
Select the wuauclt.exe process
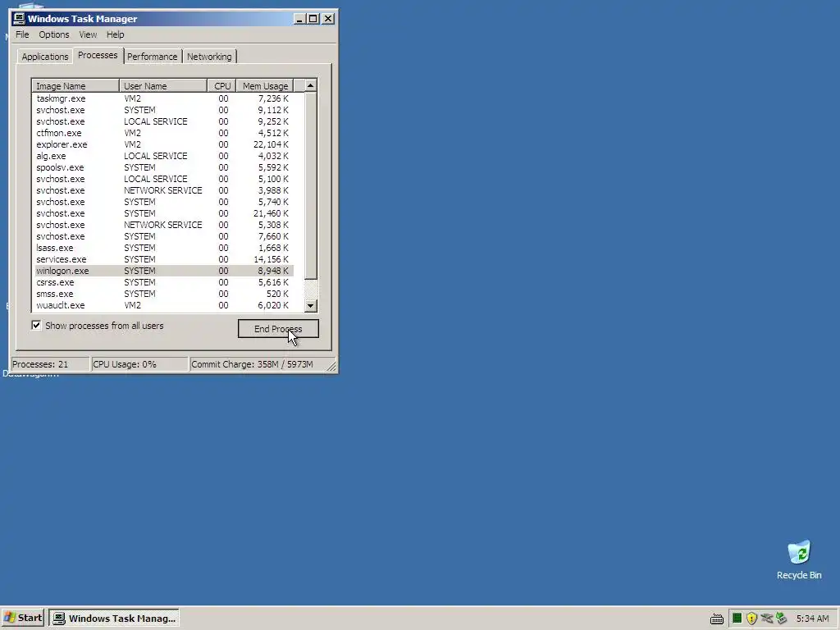(163, 305)
